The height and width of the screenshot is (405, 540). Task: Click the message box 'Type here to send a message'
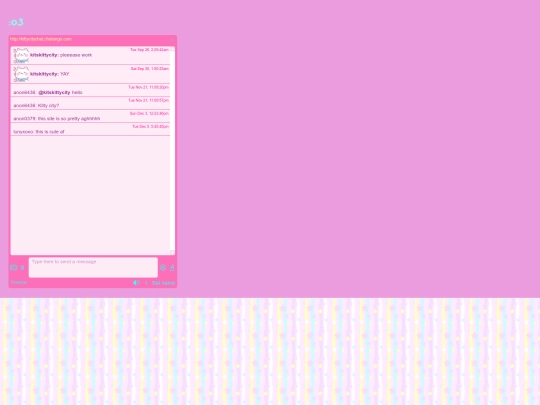93,267
